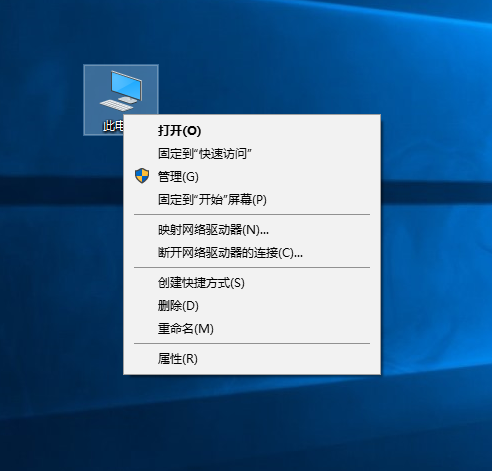Screen dimensions: 492x471
Task: Open 管理(G) from the context menu
Action: (x=252, y=176)
